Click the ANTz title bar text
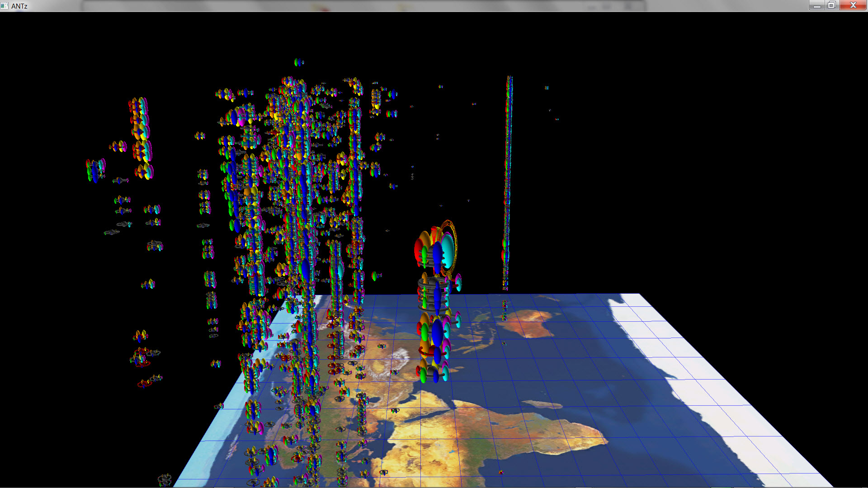This screenshot has width=868, height=488. pyautogui.click(x=19, y=6)
